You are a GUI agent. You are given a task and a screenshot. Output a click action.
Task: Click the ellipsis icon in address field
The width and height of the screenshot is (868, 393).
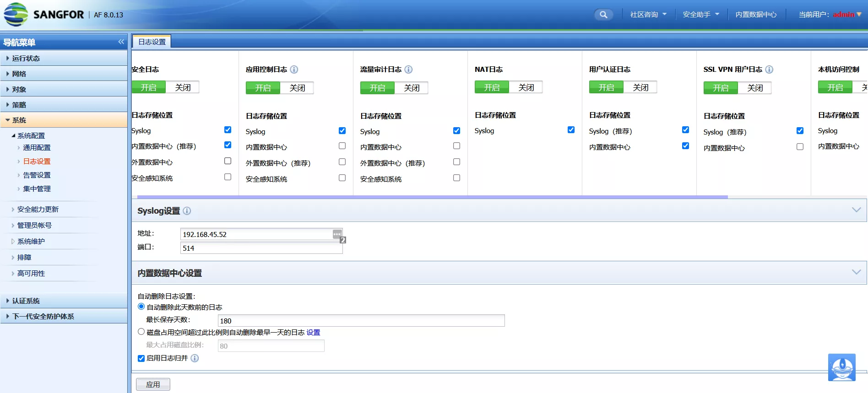pyautogui.click(x=337, y=234)
